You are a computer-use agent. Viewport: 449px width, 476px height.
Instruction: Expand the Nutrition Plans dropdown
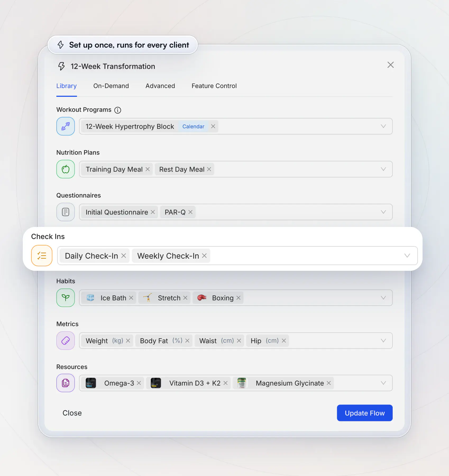pos(383,169)
